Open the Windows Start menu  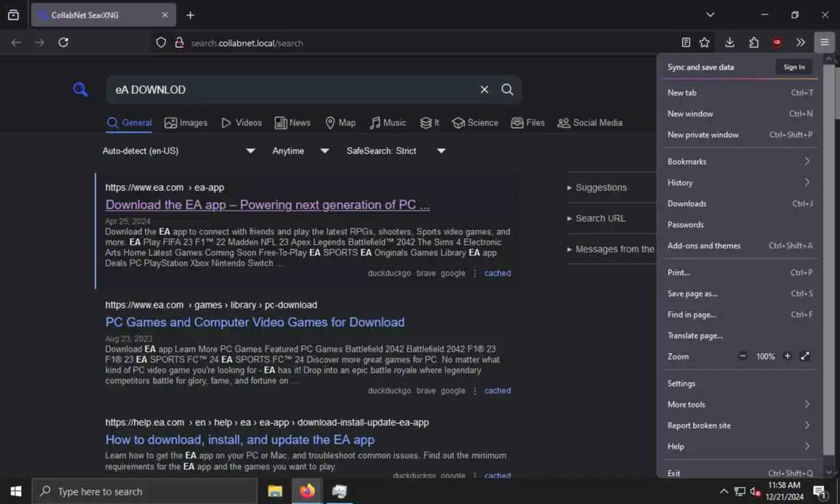(16, 491)
